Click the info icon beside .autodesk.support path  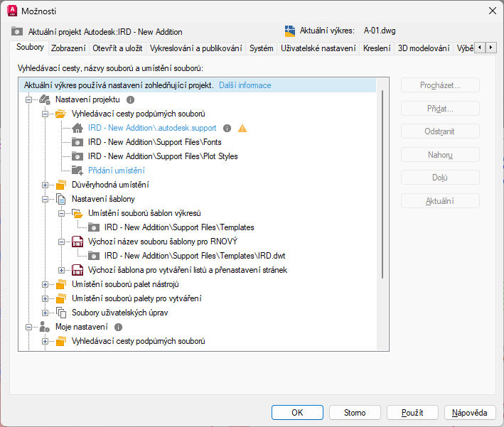[x=227, y=128]
